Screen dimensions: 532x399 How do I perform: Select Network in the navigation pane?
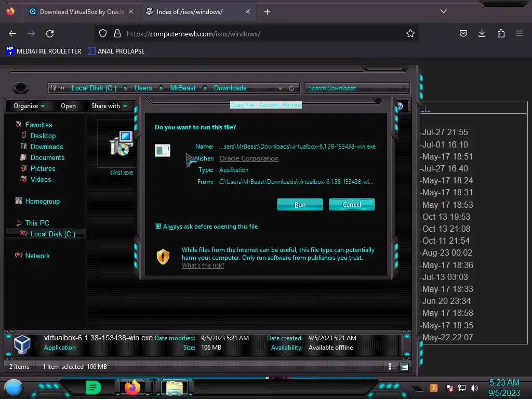click(37, 256)
